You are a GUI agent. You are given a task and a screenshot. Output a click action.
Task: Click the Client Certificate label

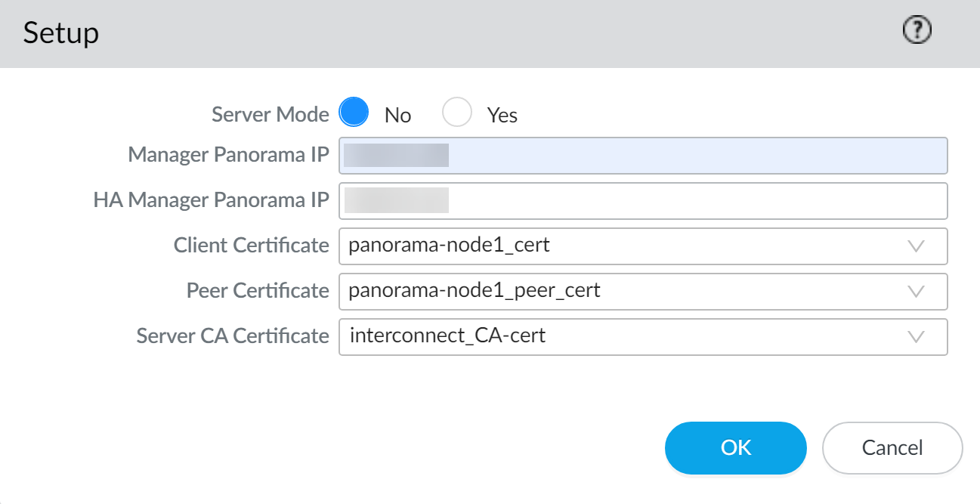251,246
